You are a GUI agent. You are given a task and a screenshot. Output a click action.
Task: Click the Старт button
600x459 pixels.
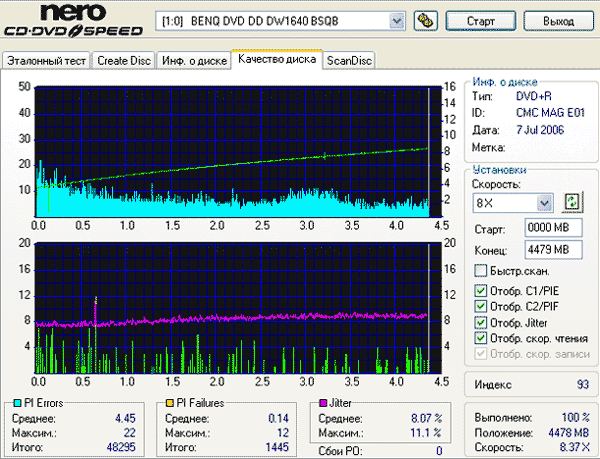(x=481, y=21)
